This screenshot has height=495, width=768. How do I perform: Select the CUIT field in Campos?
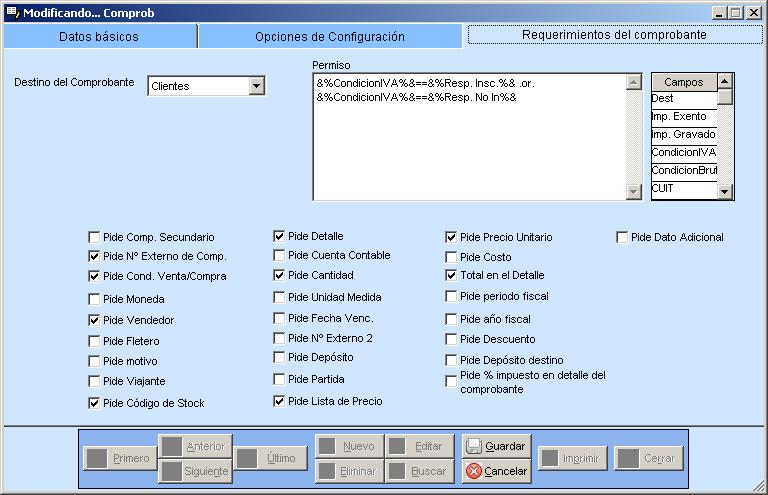pos(684,188)
